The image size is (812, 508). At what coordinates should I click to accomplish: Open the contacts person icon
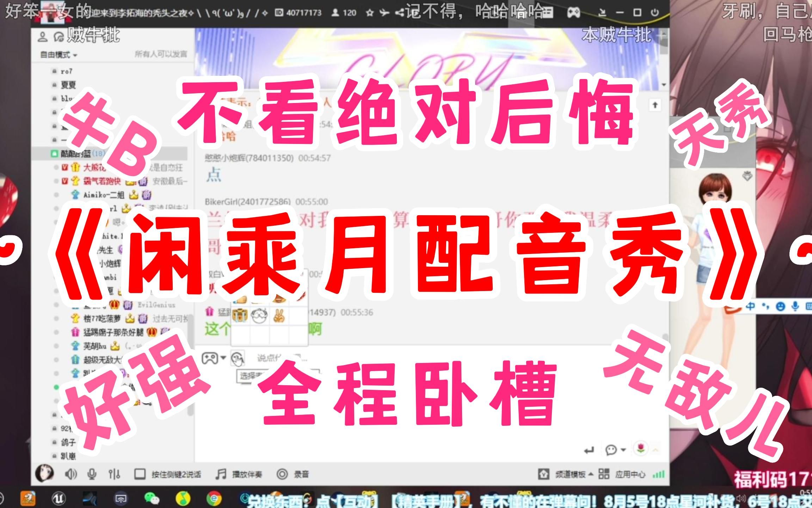pos(43,37)
